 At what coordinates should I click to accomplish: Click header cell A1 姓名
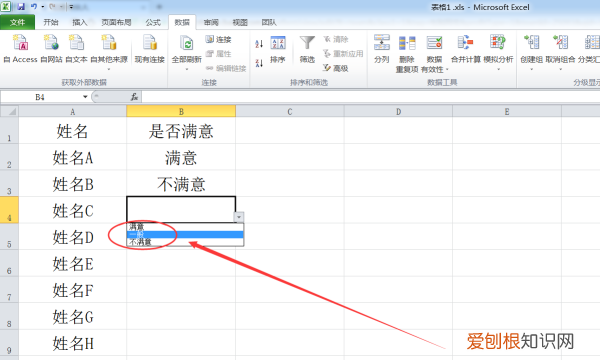pos(73,131)
